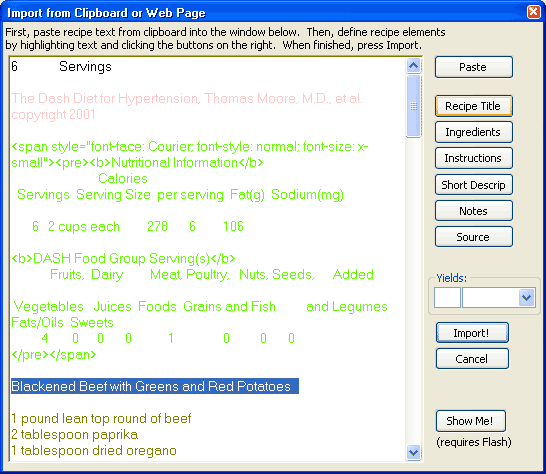This screenshot has width=546, height=474.
Task: Click the '1 pound lean top round' line
Action: (101, 418)
